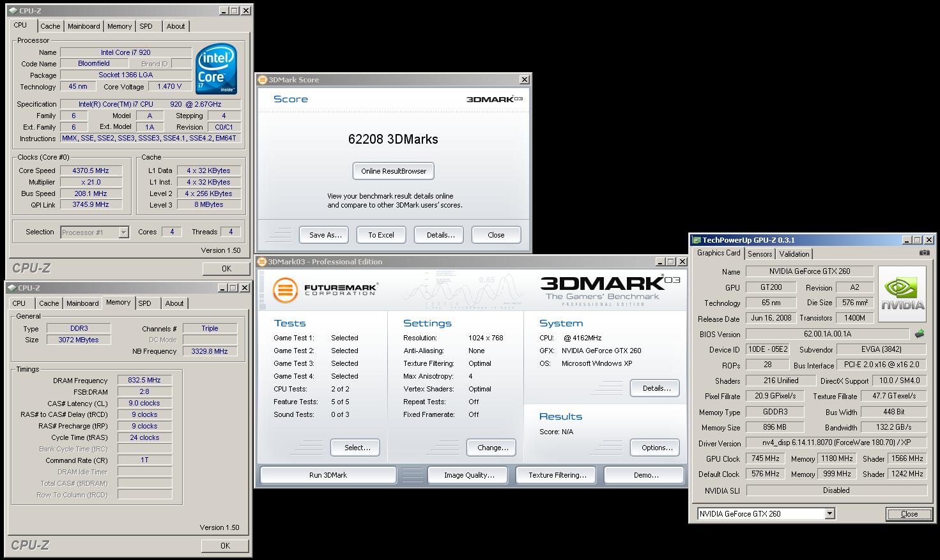Export score with To Excel button
This screenshot has height=560, width=940.
[381, 235]
